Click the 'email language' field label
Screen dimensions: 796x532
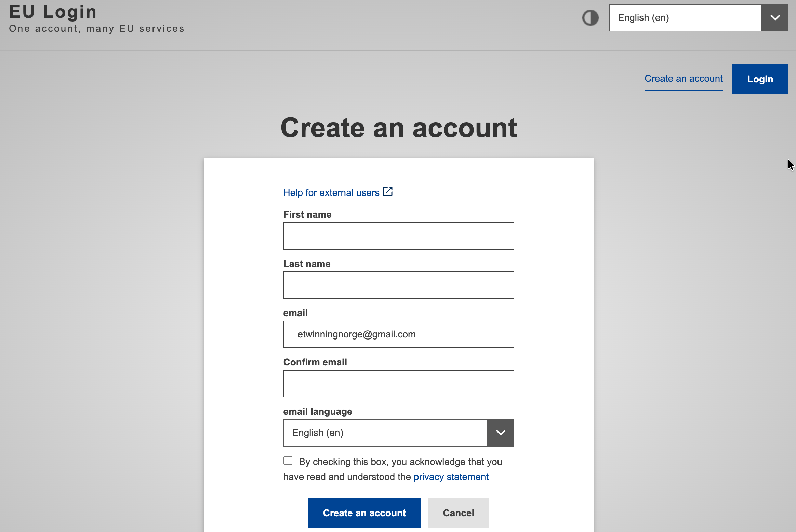pos(318,411)
